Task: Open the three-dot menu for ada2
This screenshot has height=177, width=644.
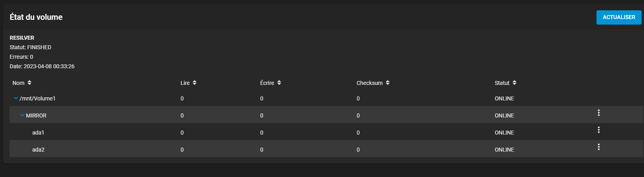Action: coord(598,147)
